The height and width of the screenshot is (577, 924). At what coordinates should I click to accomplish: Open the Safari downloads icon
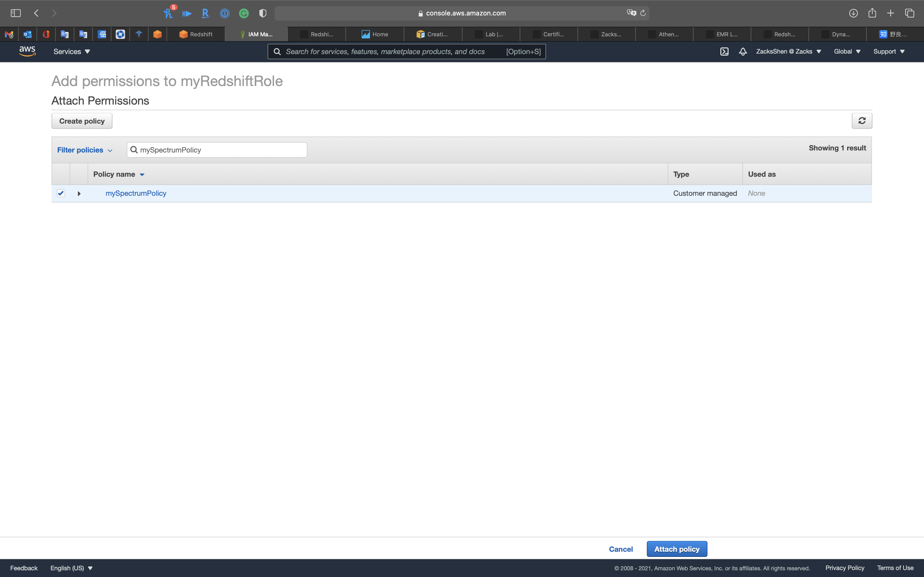[x=853, y=13]
